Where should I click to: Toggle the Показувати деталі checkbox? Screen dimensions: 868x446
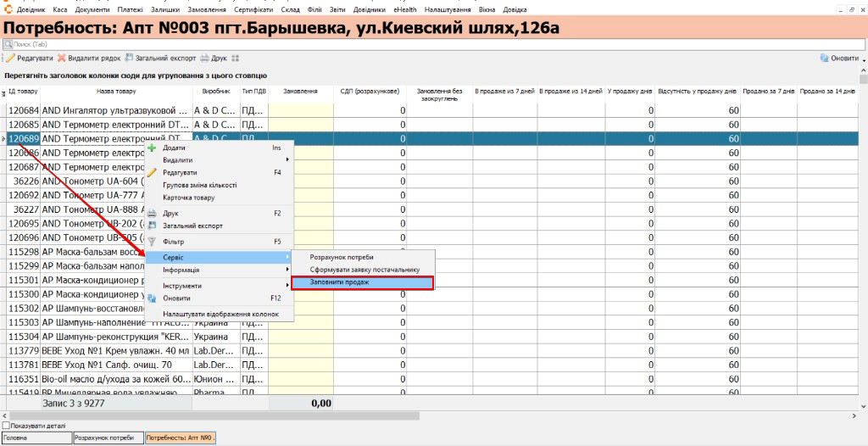tap(6, 426)
